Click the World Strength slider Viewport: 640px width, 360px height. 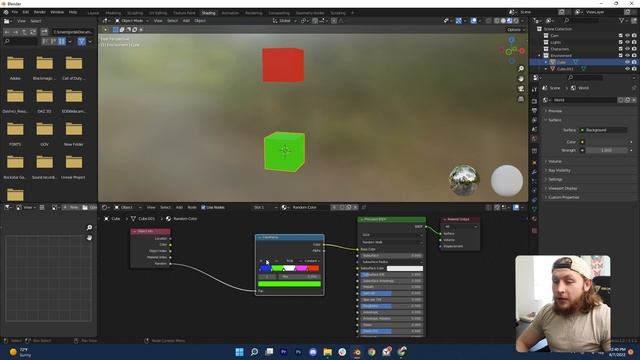point(607,151)
